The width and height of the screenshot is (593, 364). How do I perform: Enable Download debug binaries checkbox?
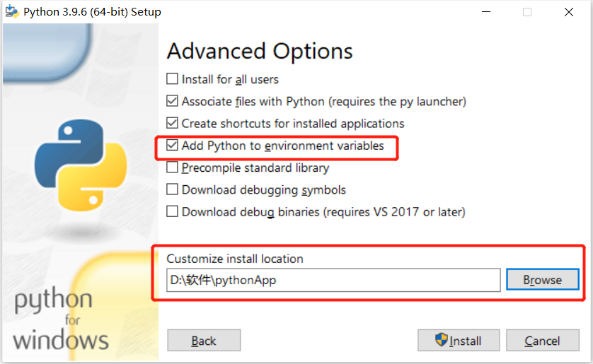tap(173, 211)
